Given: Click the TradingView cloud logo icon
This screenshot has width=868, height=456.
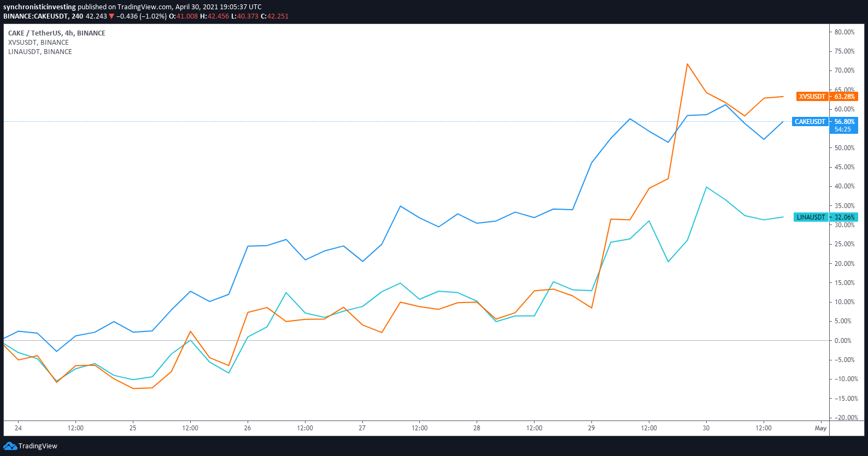Looking at the screenshot, I should pos(10,446).
